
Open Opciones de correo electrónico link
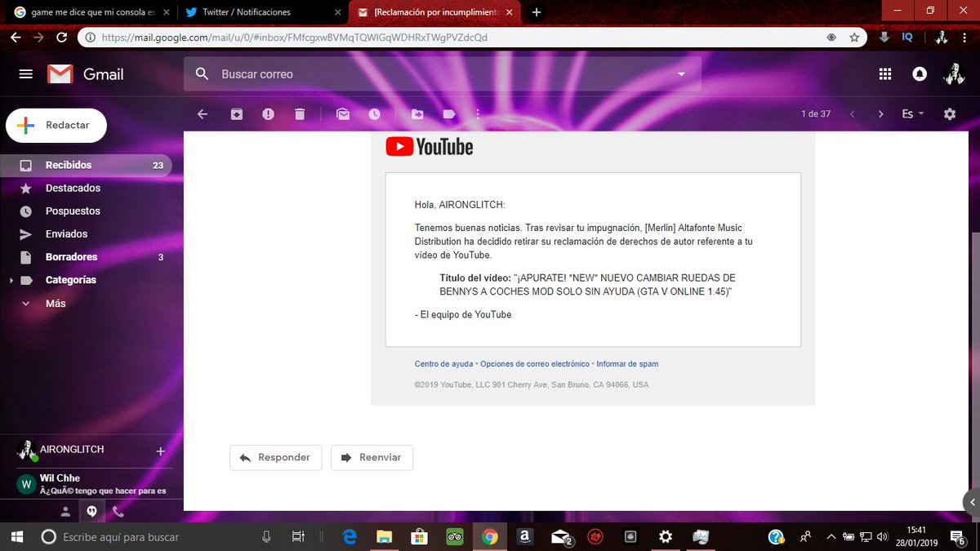pos(535,364)
